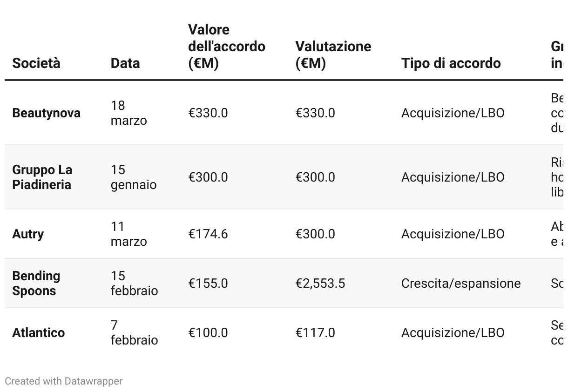Select the Bending Spoons row label
Viewport: 568px width, 392px height.
pos(36,283)
